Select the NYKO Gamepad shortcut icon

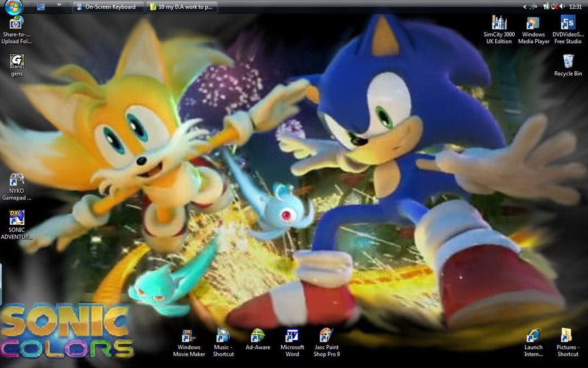click(x=16, y=187)
